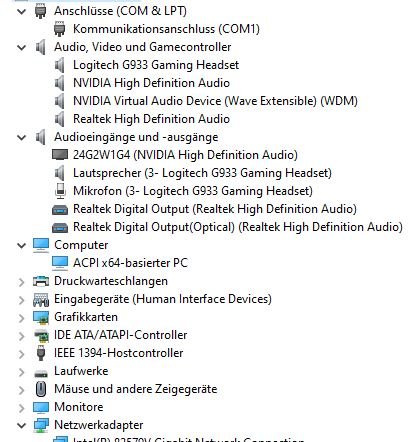Select Lautsprecher (3- Logitech G933 Gaming Headset)

coord(202,173)
